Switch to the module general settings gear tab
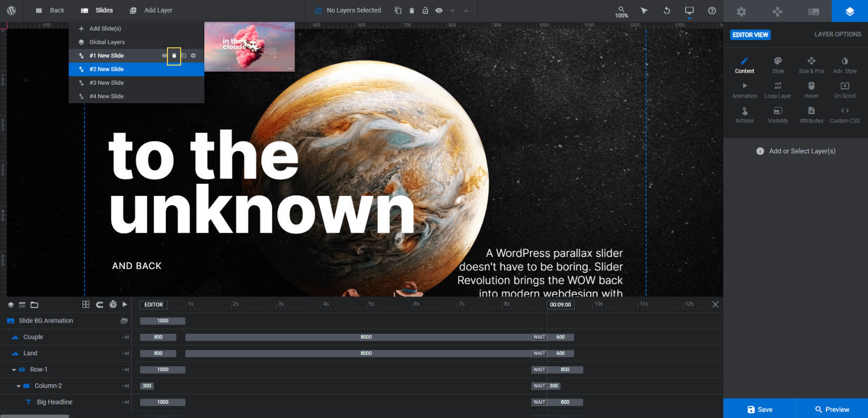Image resolution: width=868 pixels, height=418 pixels. (x=741, y=11)
